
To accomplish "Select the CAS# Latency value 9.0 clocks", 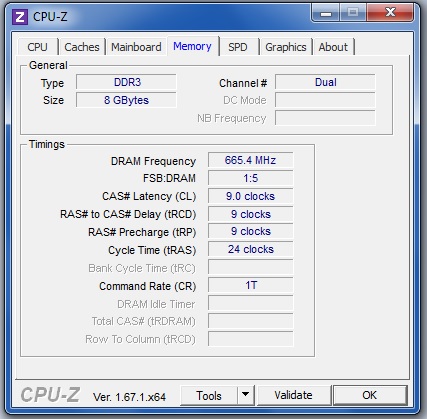I will pyautogui.click(x=251, y=196).
